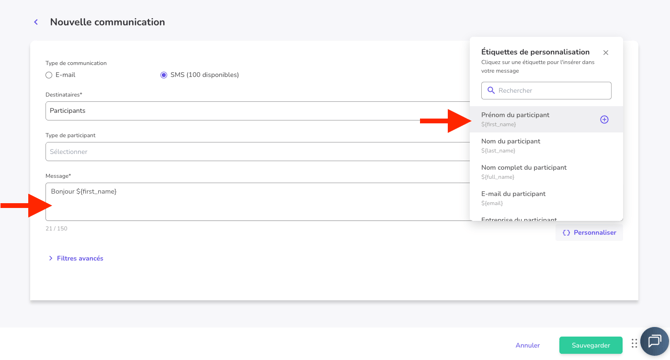The width and height of the screenshot is (670, 360).
Task: Click the grid dots icon beside Sauvegarder
Action: (634, 343)
